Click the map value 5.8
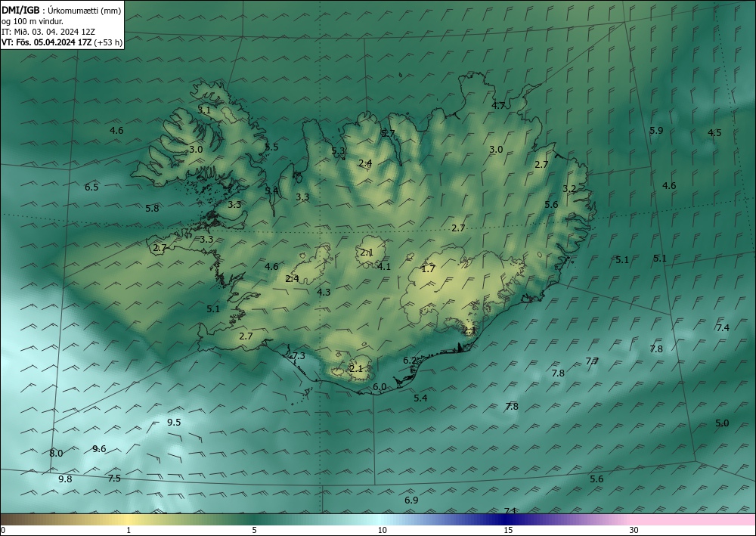Screen dimensions: 756x536 point(153,208)
